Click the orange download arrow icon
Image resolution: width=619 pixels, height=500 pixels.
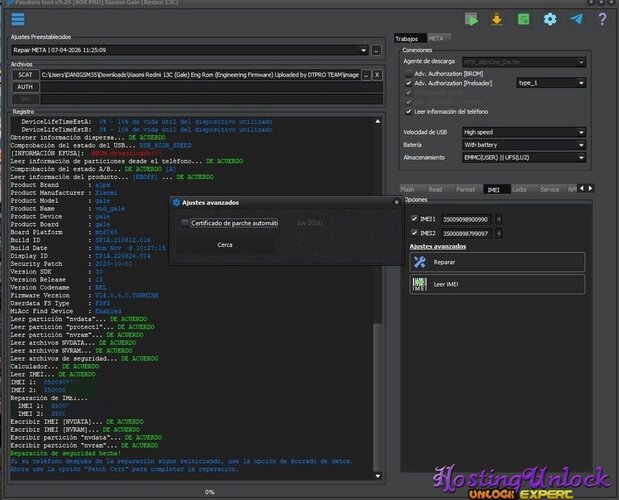tap(497, 19)
